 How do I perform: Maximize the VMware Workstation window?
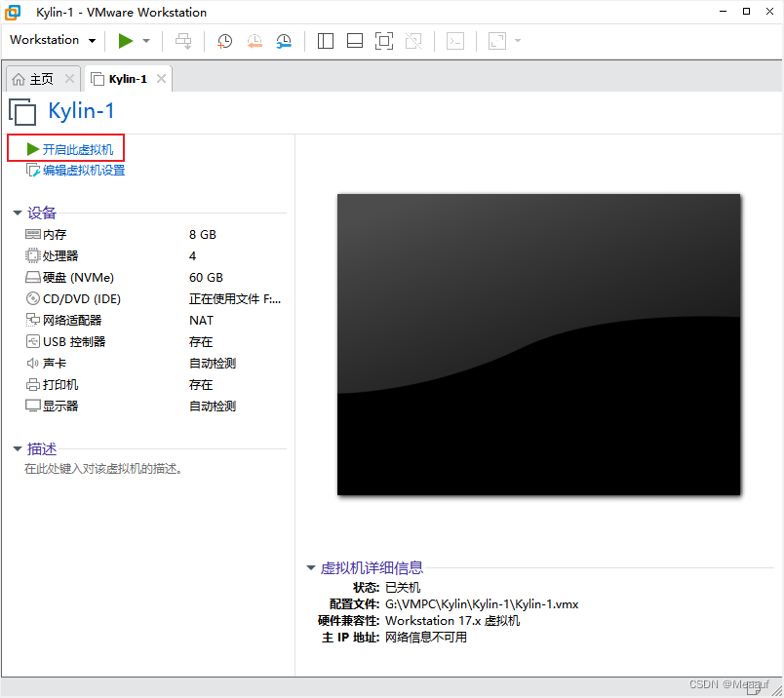[x=746, y=12]
